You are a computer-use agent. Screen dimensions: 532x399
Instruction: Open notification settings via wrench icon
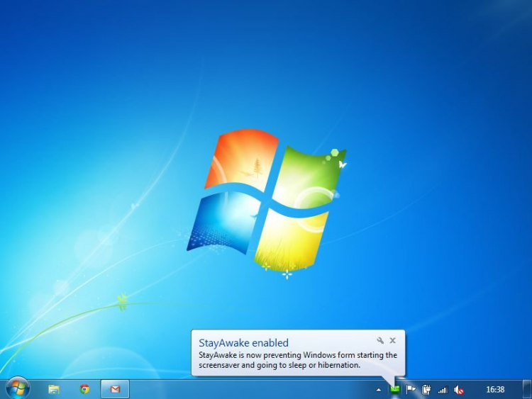380,340
